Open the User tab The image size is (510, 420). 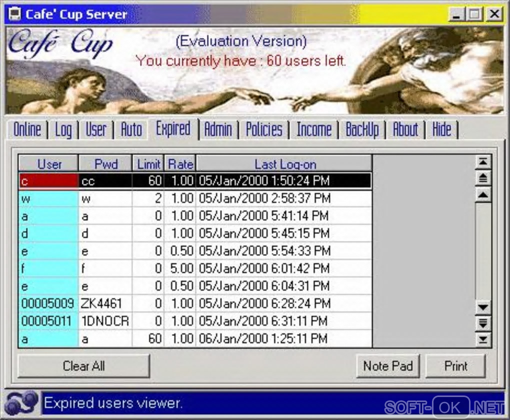(96, 129)
